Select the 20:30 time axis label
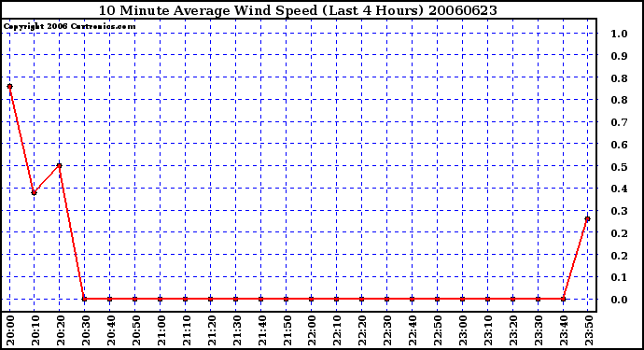644x350 pixels. (x=86, y=330)
